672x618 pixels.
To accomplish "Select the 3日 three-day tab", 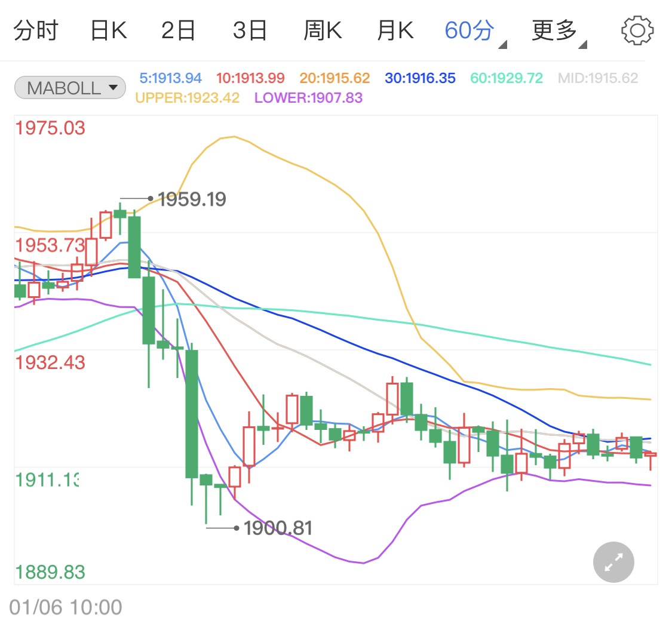I will point(250,30).
